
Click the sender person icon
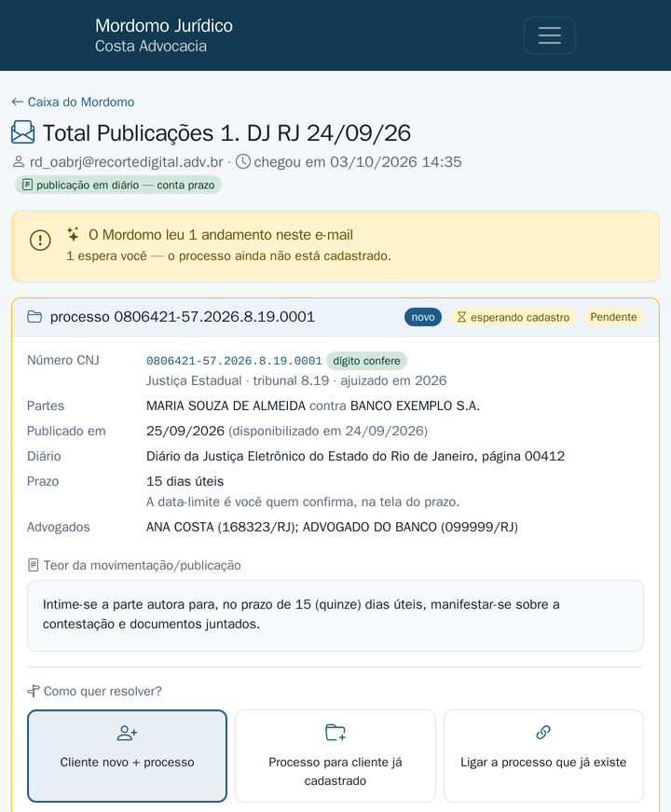[x=18, y=162]
